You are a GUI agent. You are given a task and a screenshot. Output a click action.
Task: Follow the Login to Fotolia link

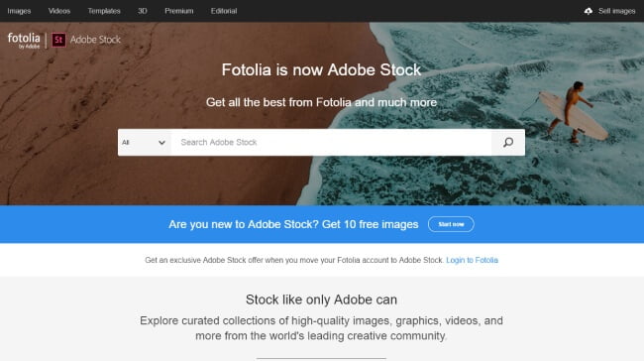[x=472, y=260]
